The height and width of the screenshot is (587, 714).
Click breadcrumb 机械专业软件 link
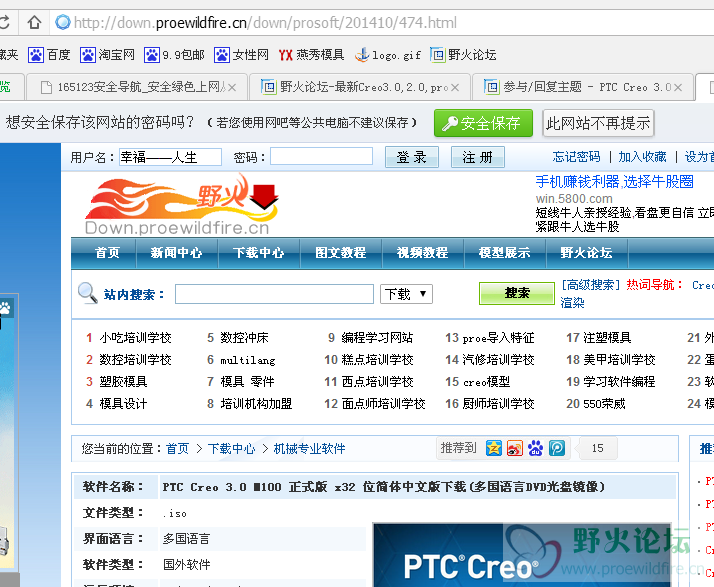point(309,449)
